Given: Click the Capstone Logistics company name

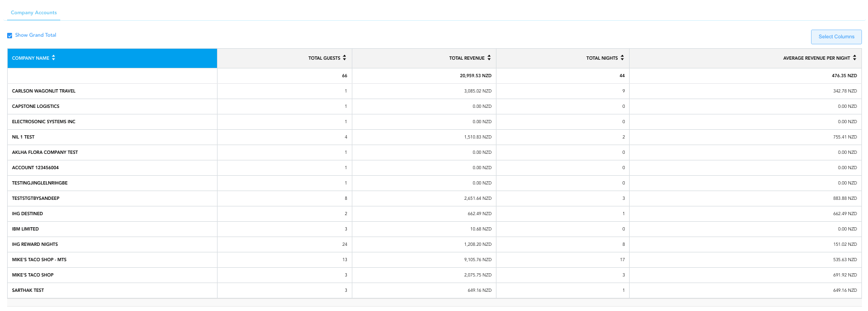Looking at the screenshot, I should point(36,106).
